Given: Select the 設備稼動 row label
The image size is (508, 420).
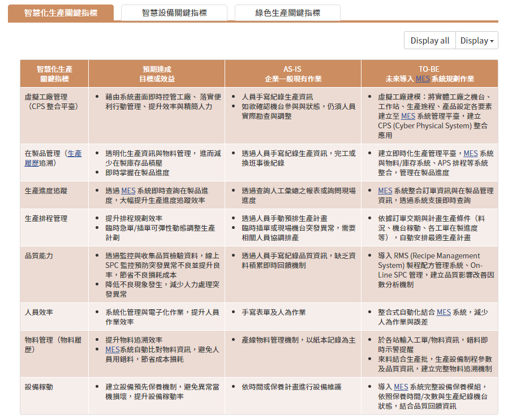Looking at the screenshot, I should (x=39, y=387).
